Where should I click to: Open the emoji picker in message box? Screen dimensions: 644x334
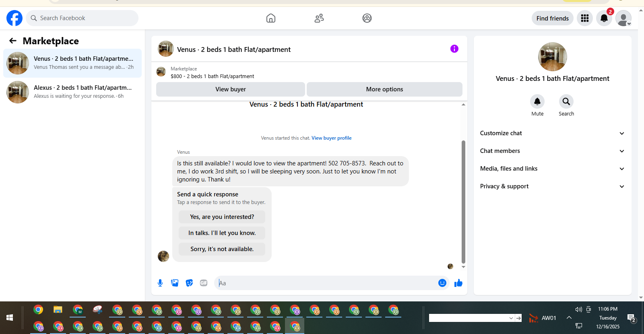(442, 283)
